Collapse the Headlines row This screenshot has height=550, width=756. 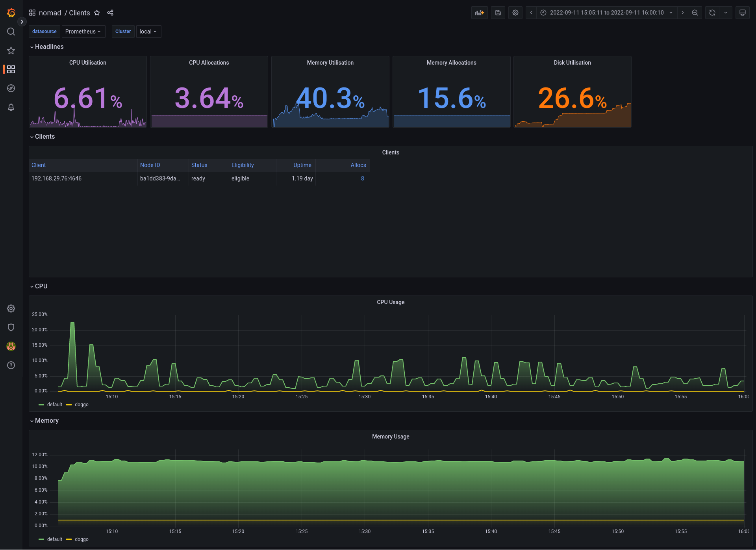tap(46, 46)
